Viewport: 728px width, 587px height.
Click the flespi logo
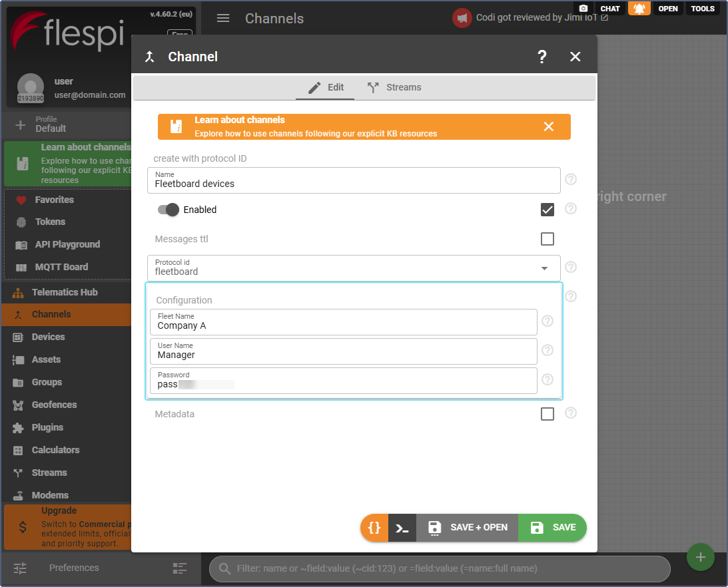pos(68,33)
